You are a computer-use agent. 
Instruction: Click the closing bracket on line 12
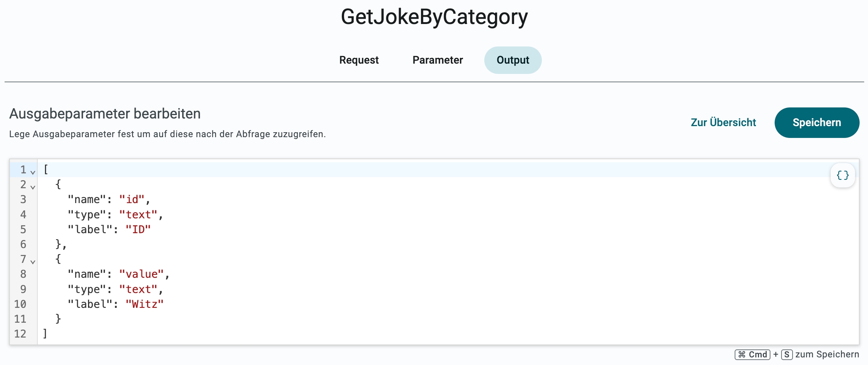[x=45, y=334]
